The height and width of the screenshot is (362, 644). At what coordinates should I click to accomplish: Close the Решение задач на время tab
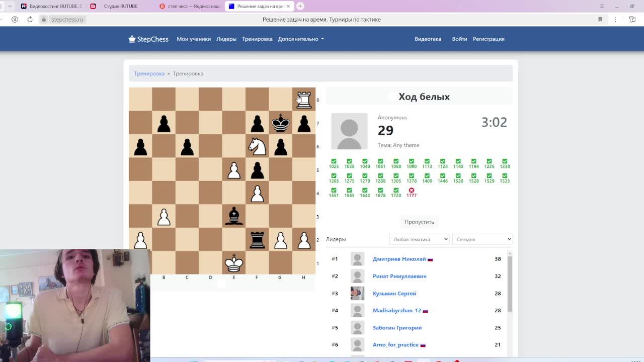click(x=288, y=6)
